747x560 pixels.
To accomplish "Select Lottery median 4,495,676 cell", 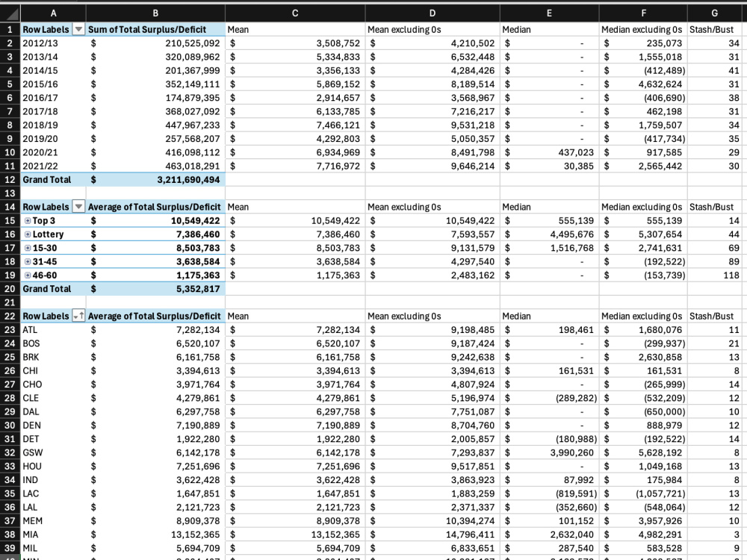I will pyautogui.click(x=549, y=234).
